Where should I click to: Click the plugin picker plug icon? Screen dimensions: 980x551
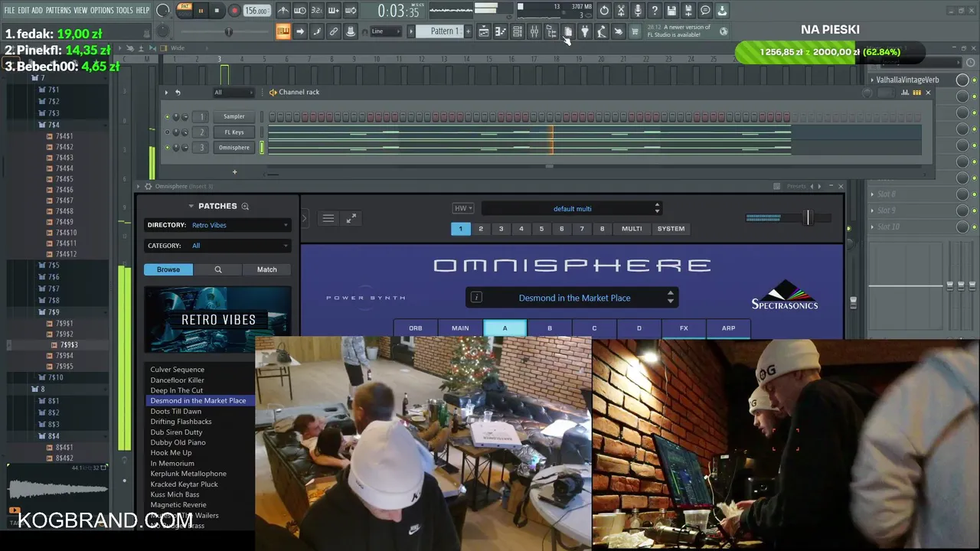pyautogui.click(x=585, y=31)
